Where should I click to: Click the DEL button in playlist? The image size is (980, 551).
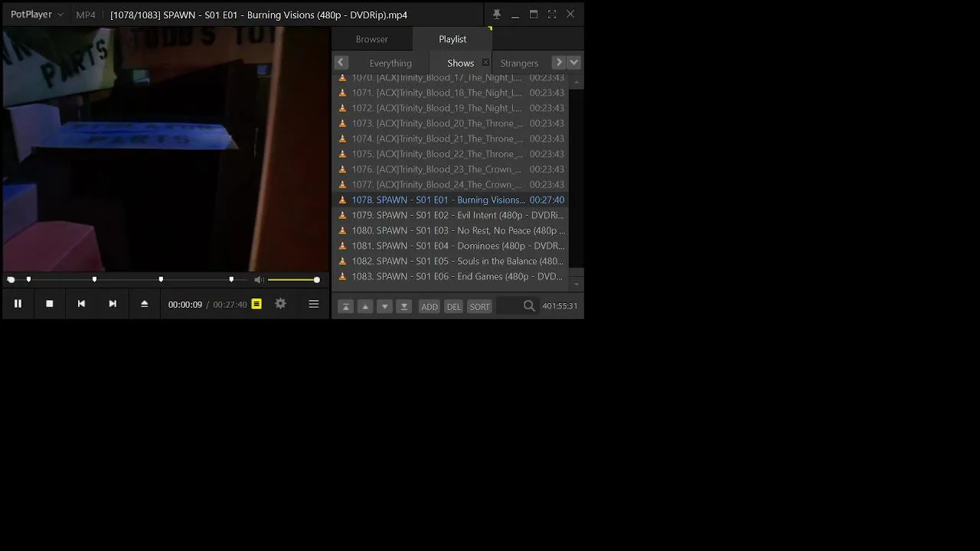[x=454, y=306]
